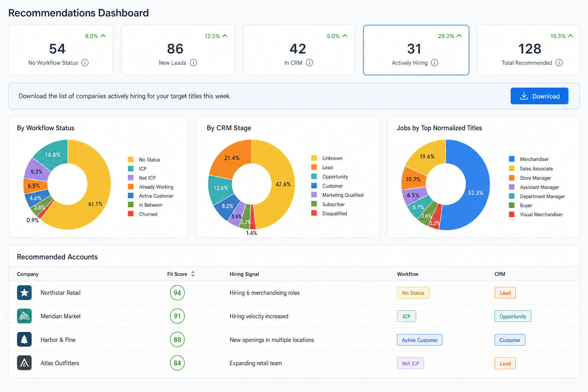Image resolution: width=588 pixels, height=392 pixels.
Task: Click the Northstar Retail star logo
Action: point(24,293)
